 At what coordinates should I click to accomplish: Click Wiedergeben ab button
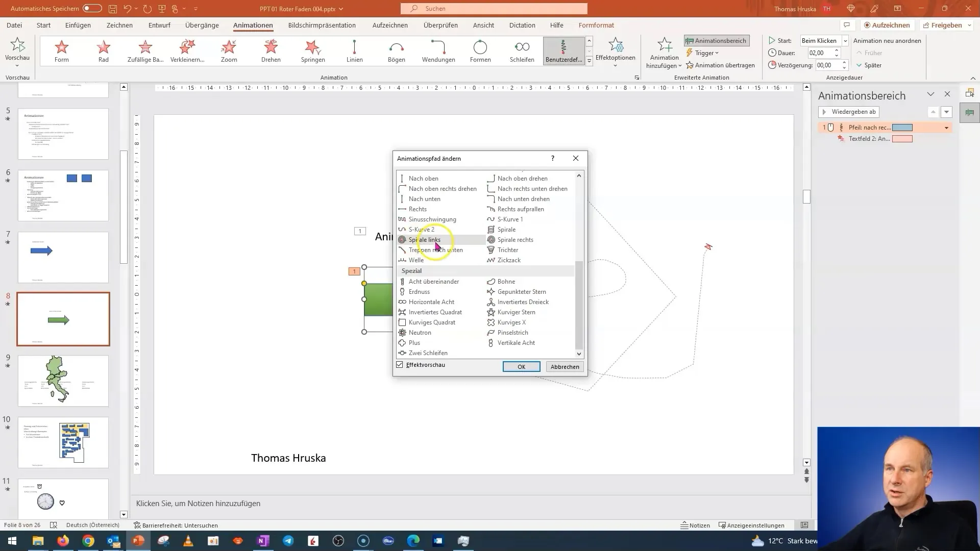click(849, 112)
